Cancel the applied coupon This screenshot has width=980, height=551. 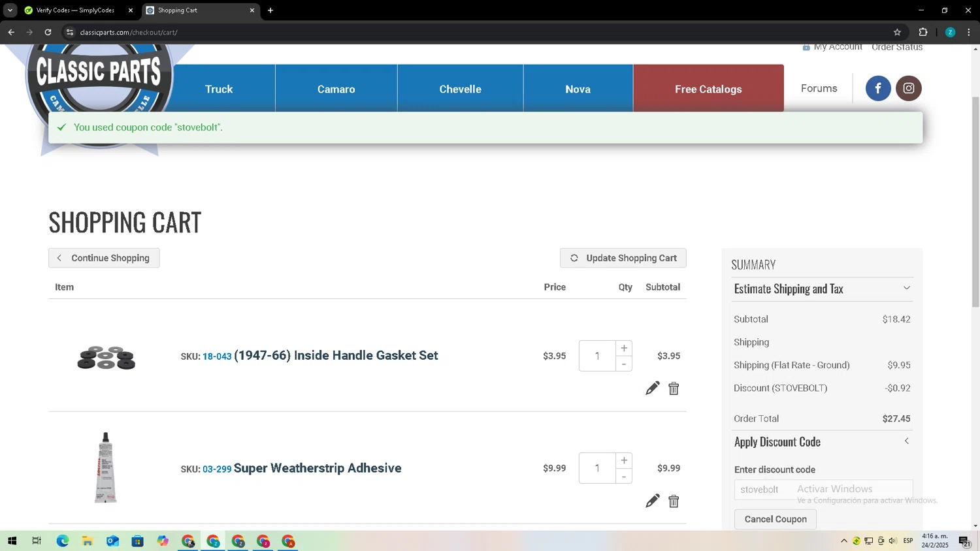[x=776, y=519]
